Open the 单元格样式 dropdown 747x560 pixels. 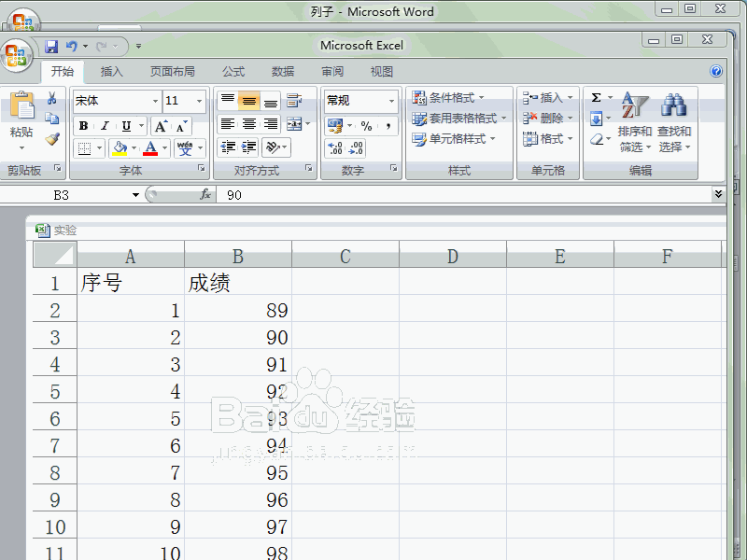pyautogui.click(x=454, y=139)
